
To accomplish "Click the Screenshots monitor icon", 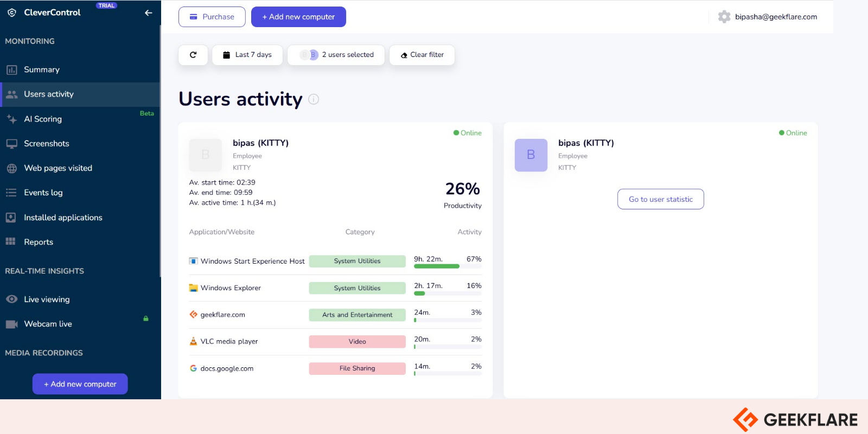I will pyautogui.click(x=11, y=144).
